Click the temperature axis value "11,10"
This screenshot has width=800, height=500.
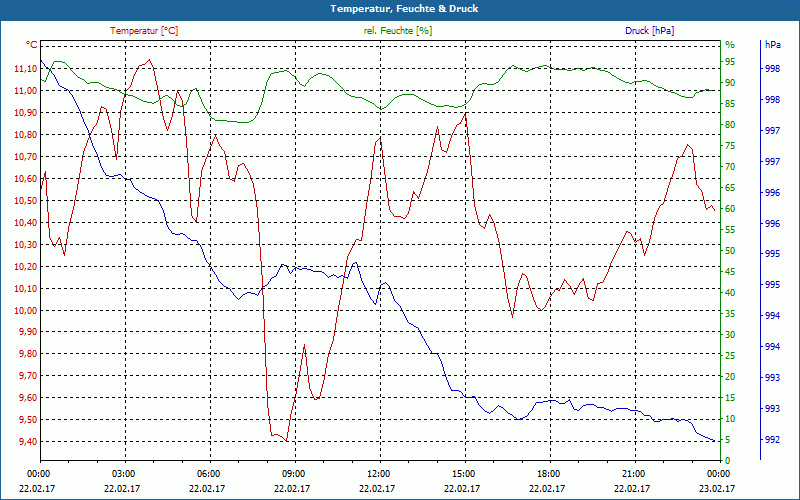click(26, 69)
